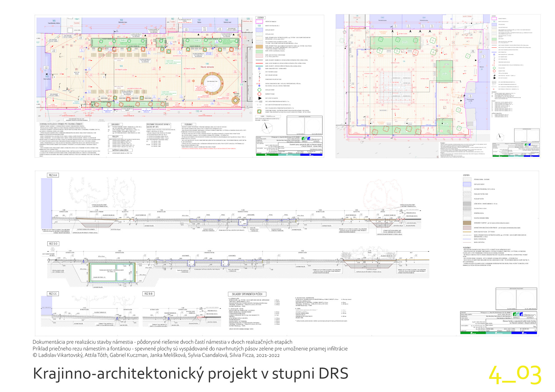Click the north arrow on the right plan
The height and width of the screenshot is (392, 555).
pos(500,137)
